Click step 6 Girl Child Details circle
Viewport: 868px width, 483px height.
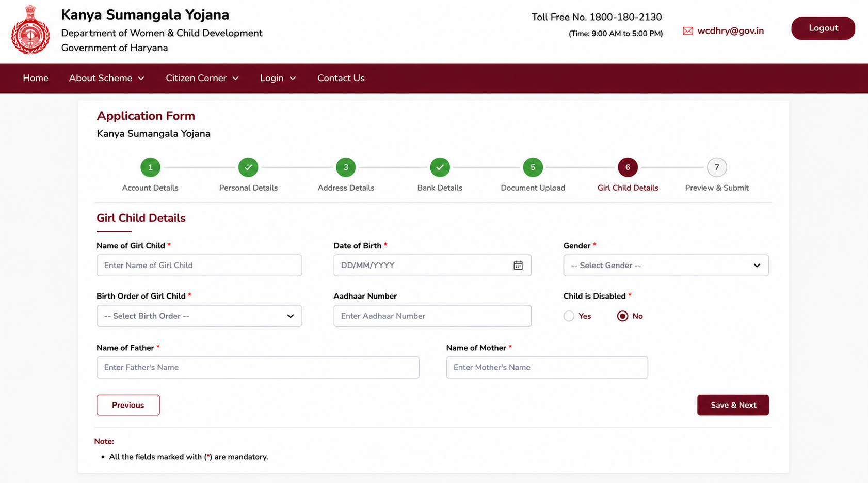[628, 167]
